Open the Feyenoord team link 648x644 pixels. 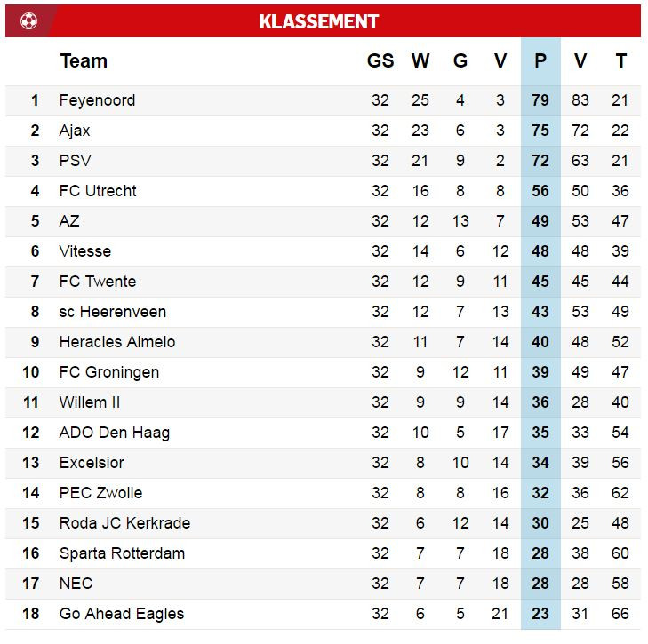[97, 100]
